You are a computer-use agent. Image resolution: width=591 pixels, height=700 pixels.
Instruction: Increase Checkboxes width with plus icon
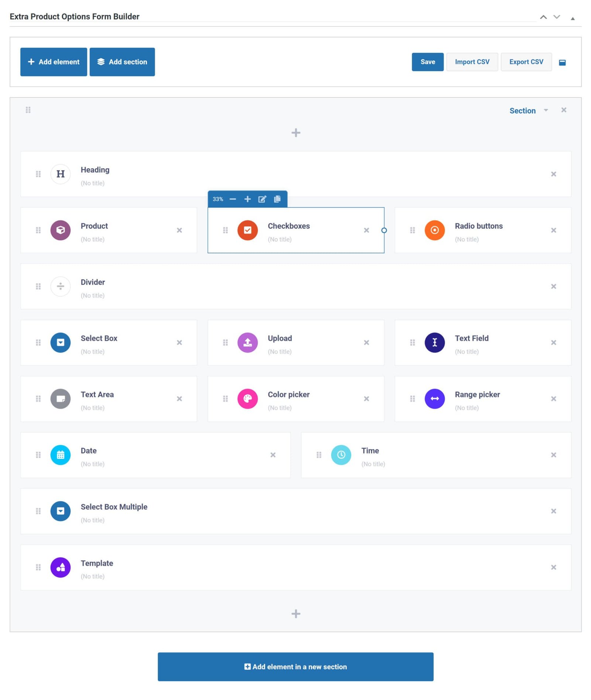(x=247, y=199)
